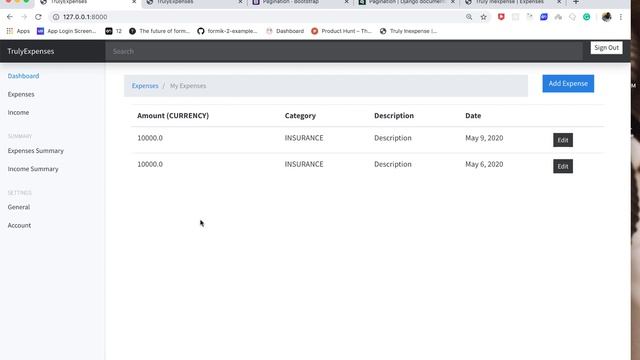The height and width of the screenshot is (360, 640).
Task: Open Expenses Summary in the sidebar
Action: point(36,151)
